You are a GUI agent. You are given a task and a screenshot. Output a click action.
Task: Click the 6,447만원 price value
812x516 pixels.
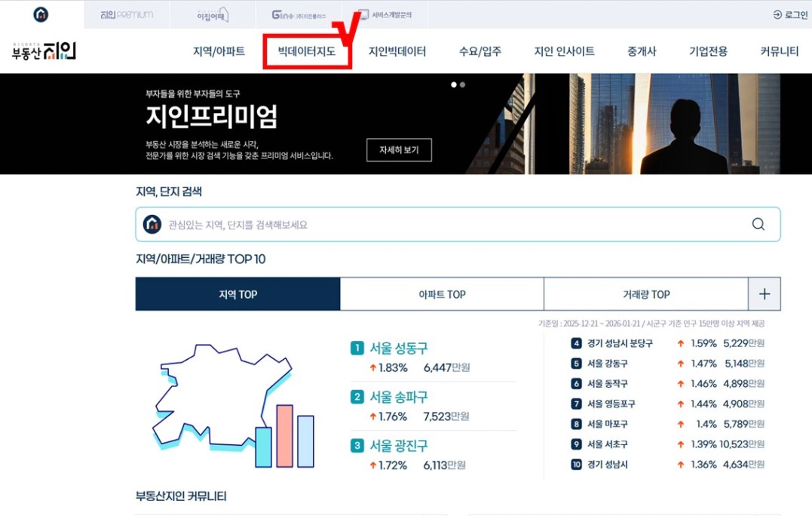pos(447,368)
